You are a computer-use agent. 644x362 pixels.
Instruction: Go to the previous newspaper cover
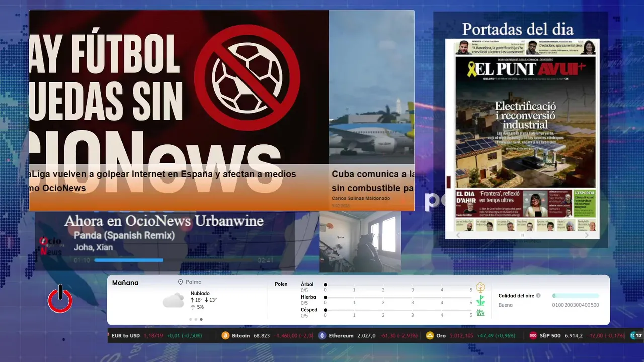[458, 235]
